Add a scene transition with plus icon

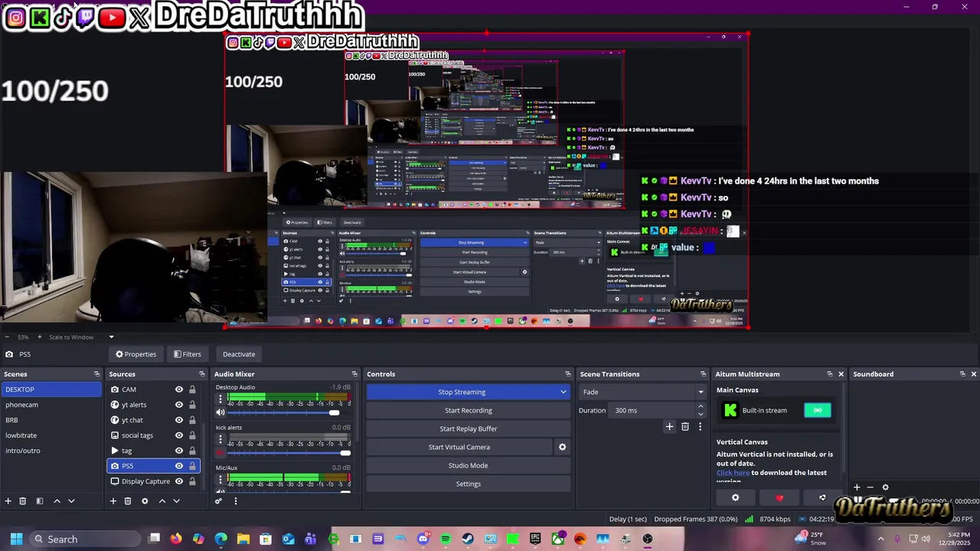point(669,427)
